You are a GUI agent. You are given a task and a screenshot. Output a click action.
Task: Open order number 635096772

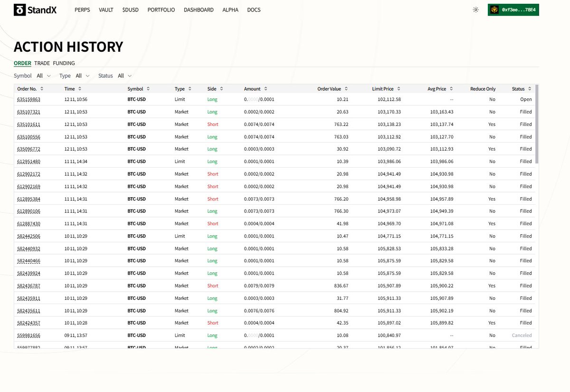(28, 149)
